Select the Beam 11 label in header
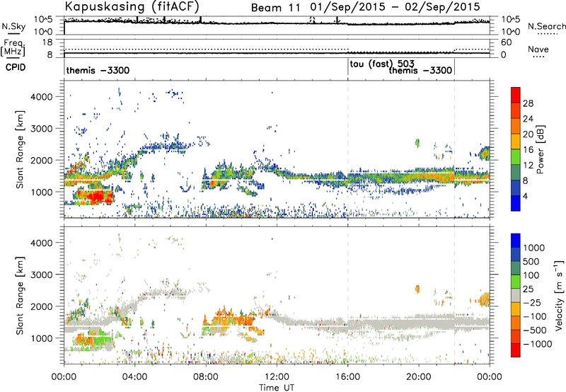 coord(275,7)
